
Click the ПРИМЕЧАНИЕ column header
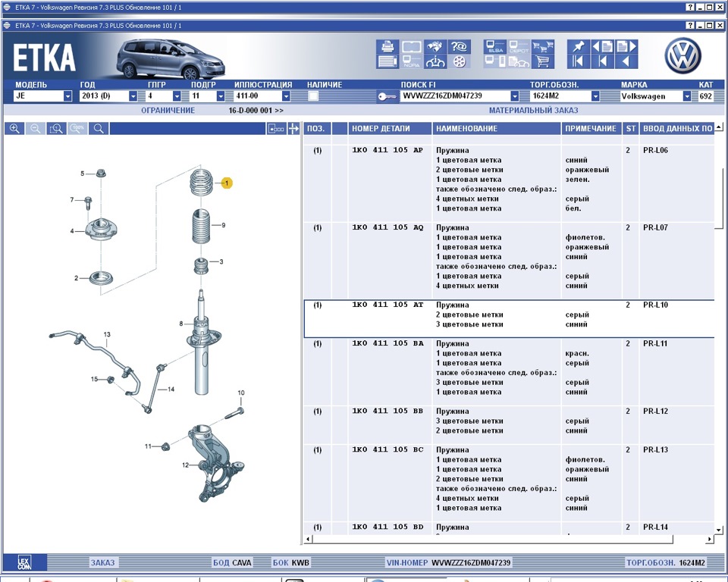591,129
